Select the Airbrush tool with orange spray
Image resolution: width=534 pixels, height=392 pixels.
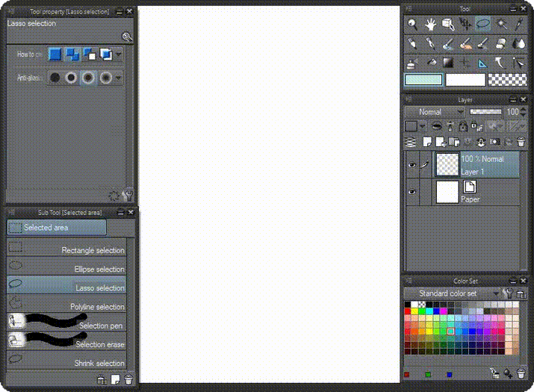[465, 43]
